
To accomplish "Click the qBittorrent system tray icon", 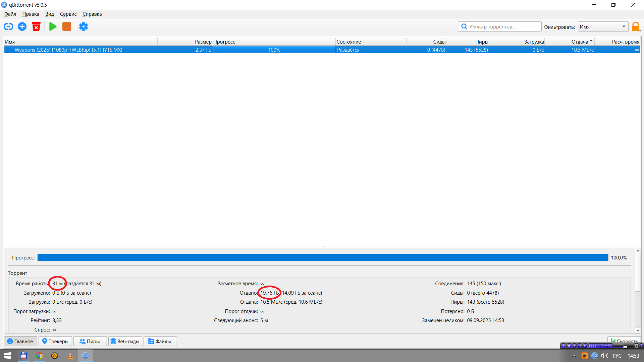I will [x=594, y=356].
